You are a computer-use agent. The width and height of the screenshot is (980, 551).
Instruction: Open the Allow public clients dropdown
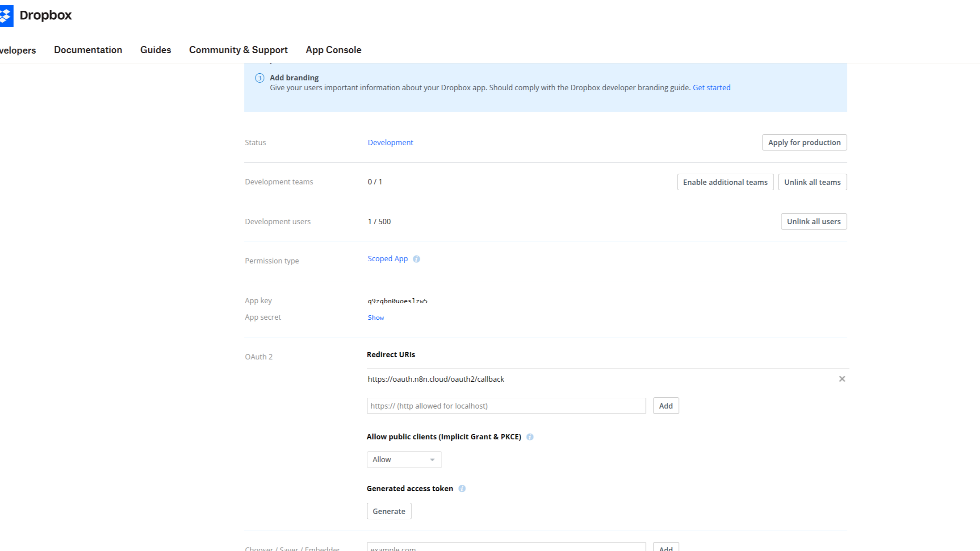click(x=404, y=459)
